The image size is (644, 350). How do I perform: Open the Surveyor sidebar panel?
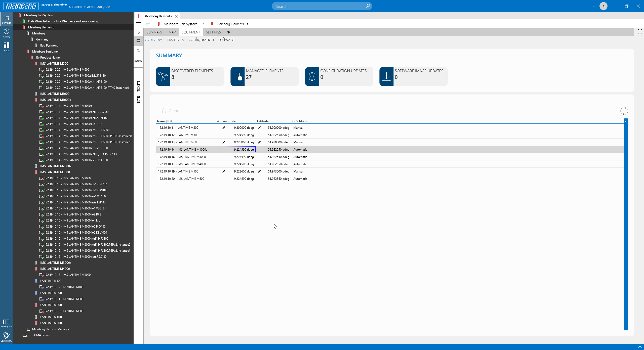6,19
